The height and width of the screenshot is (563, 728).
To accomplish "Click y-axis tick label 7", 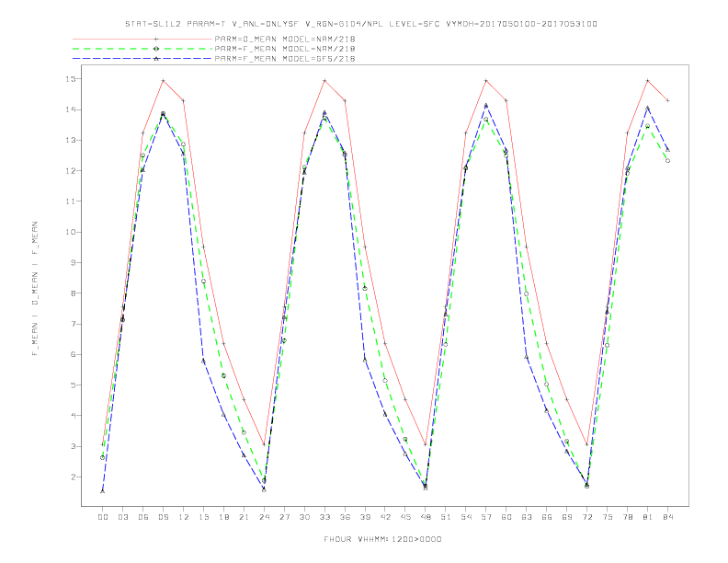I will tap(74, 324).
